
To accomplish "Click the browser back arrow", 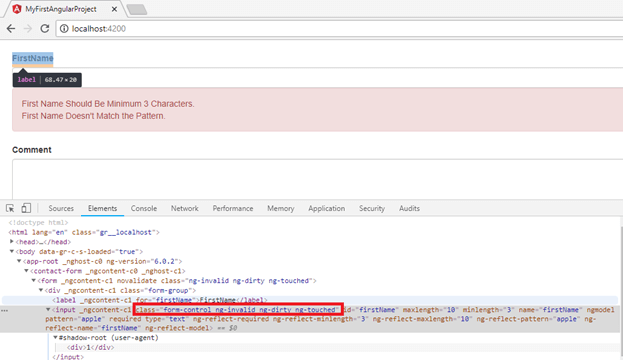I will click(x=11, y=29).
